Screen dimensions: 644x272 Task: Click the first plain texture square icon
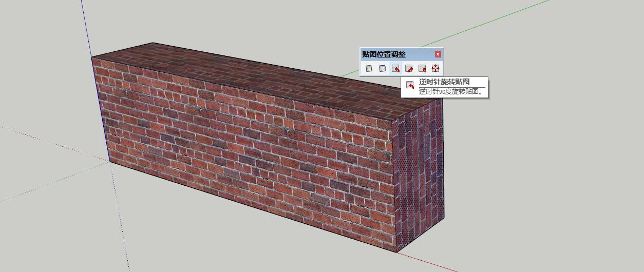[x=369, y=68]
